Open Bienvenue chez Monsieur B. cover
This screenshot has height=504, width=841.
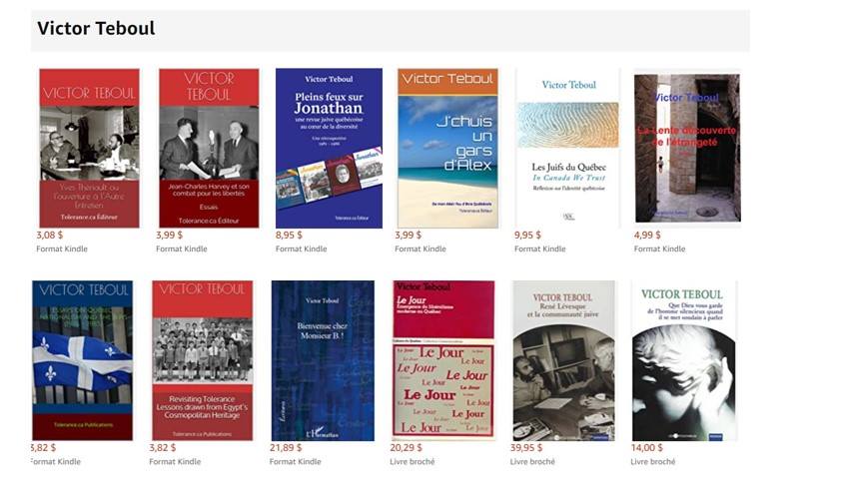click(323, 360)
